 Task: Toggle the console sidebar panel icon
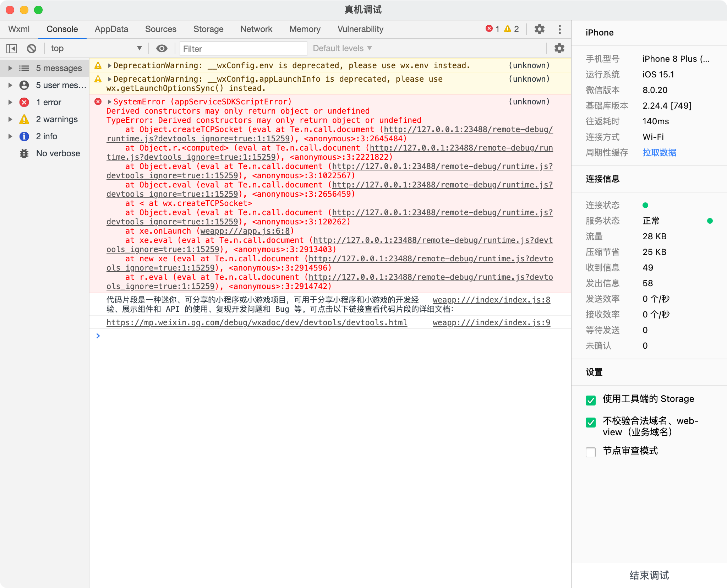(x=12, y=48)
